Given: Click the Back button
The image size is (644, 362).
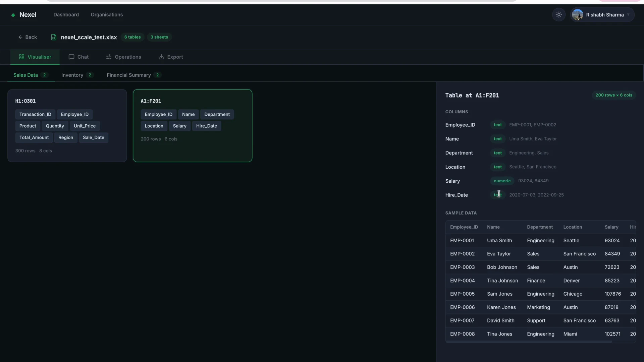Looking at the screenshot, I should coord(28,37).
